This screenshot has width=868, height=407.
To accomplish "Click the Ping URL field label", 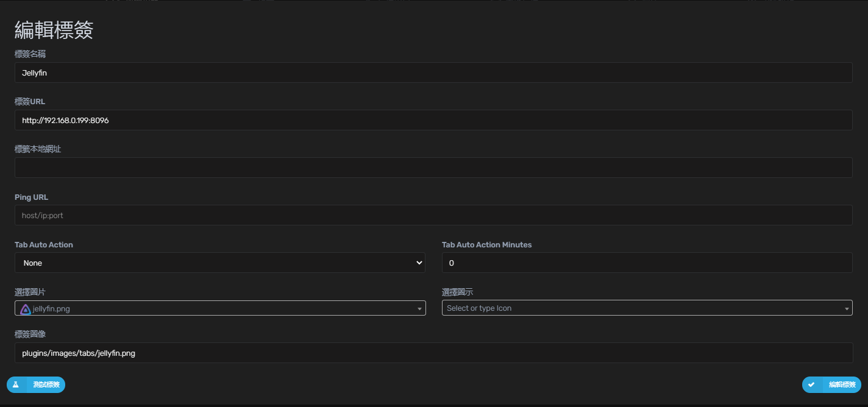I will pos(31,197).
